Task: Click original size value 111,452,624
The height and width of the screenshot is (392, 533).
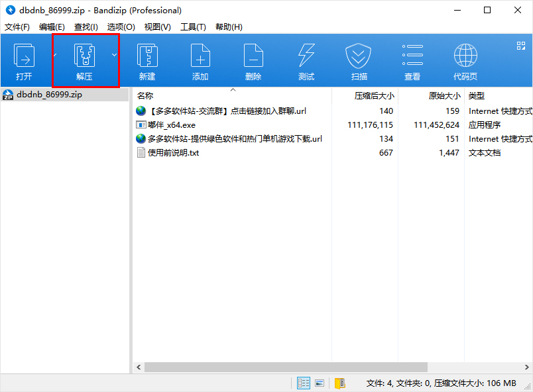Action: (436, 125)
